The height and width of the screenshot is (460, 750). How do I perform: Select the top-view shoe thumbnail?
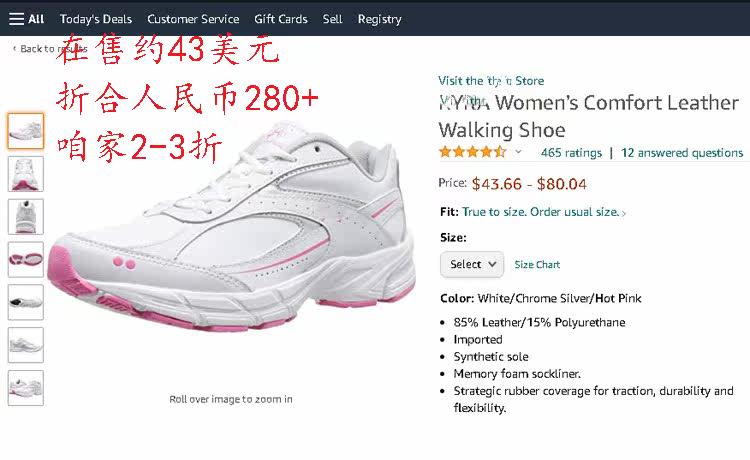26,174
